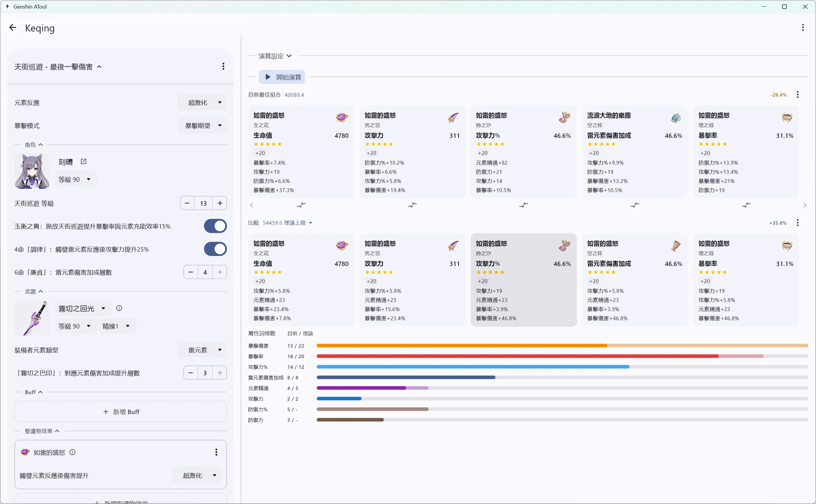
Task: Toggle 4命「調律」 attack boost switch
Action: pos(215,249)
